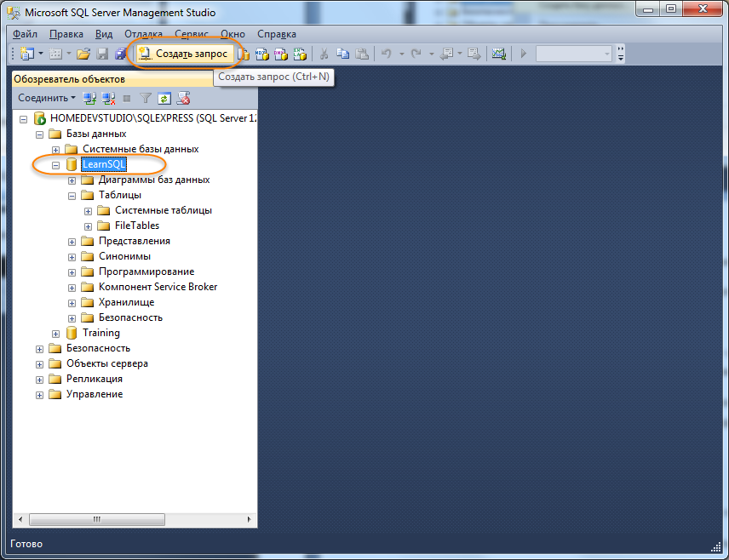Select the Программирование folder

pyautogui.click(x=146, y=271)
